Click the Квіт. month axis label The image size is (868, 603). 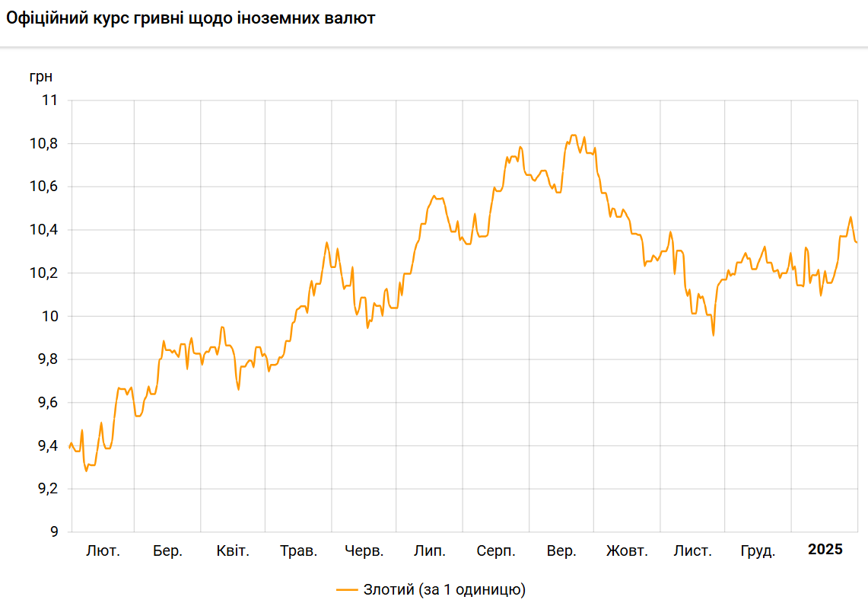coord(233,550)
